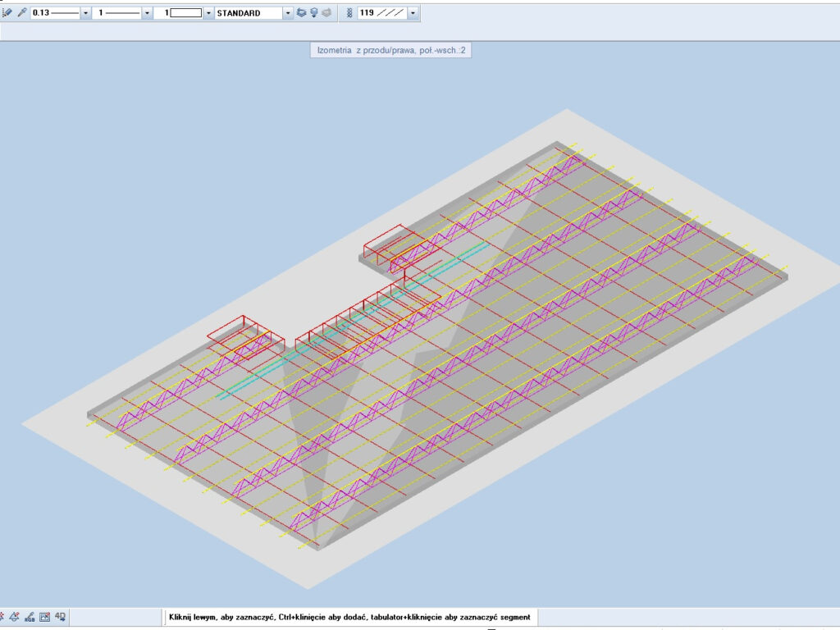Click the RGB color settings icon
Viewport: 840px width, 630px height.
pos(29,617)
